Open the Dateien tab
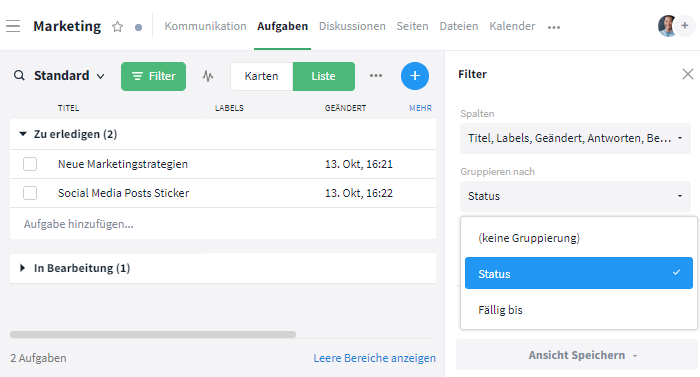Screen dimensions: 700x377 [459, 26]
